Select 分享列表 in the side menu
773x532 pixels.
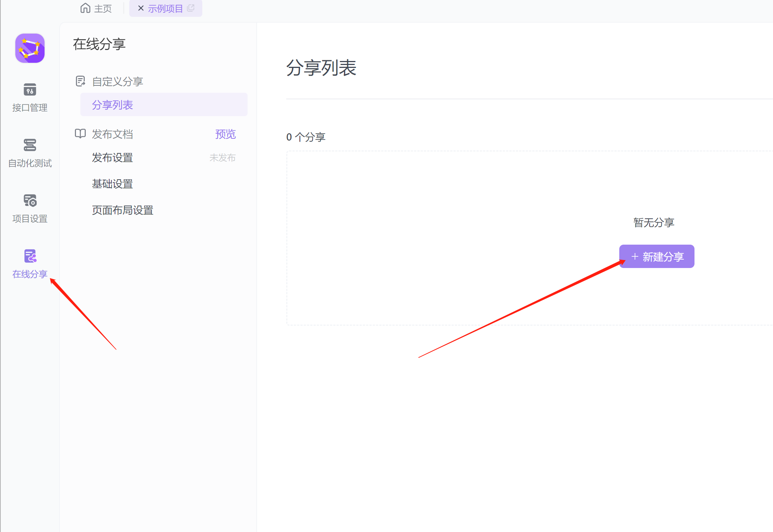pyautogui.click(x=164, y=105)
